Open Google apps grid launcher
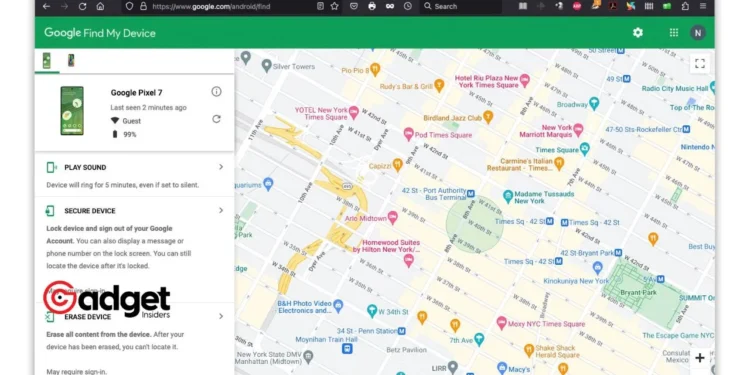The height and width of the screenshot is (375, 750). [x=673, y=33]
